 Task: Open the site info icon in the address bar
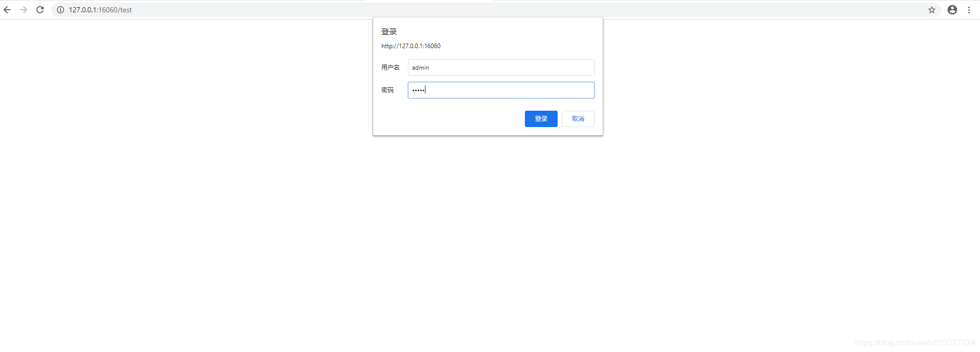coord(60,10)
